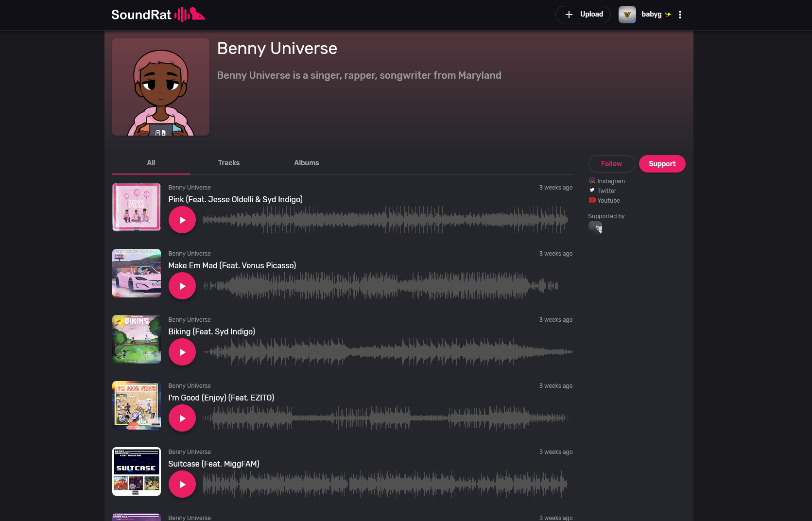Open the three-dot user menu
This screenshot has height=521, width=812.
coord(680,15)
